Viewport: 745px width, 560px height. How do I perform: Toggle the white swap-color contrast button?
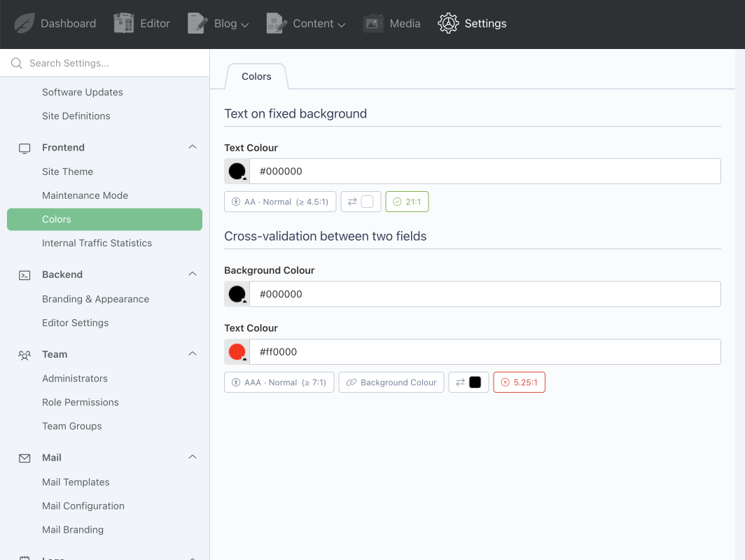[x=361, y=202]
